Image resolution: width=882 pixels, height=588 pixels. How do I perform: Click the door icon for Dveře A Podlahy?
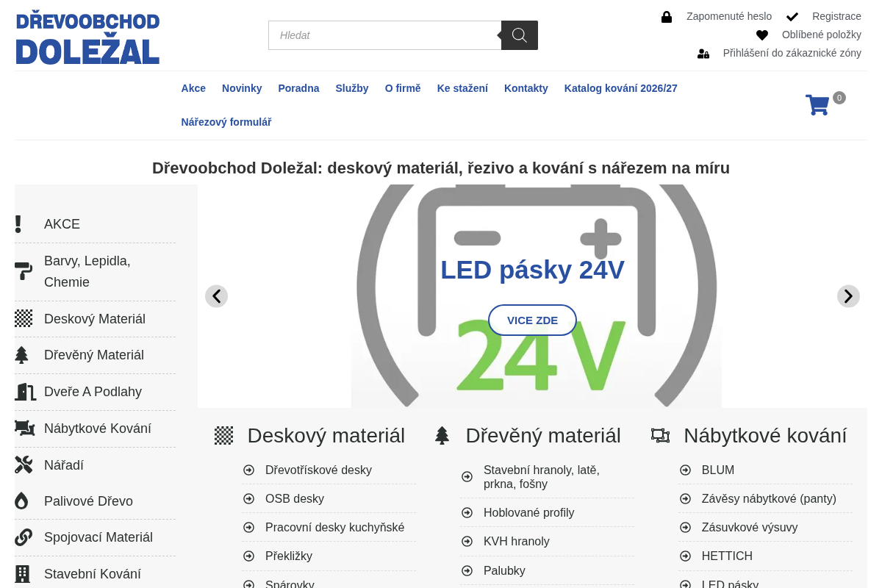click(x=25, y=392)
